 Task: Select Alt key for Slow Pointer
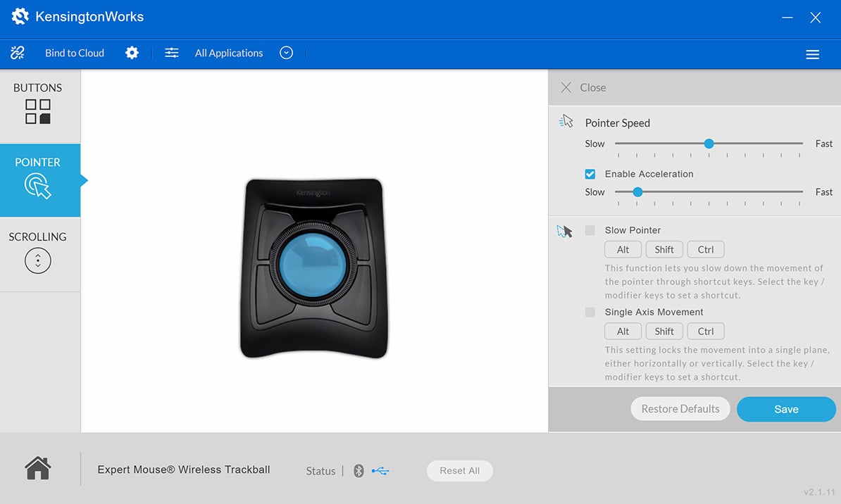click(x=623, y=249)
